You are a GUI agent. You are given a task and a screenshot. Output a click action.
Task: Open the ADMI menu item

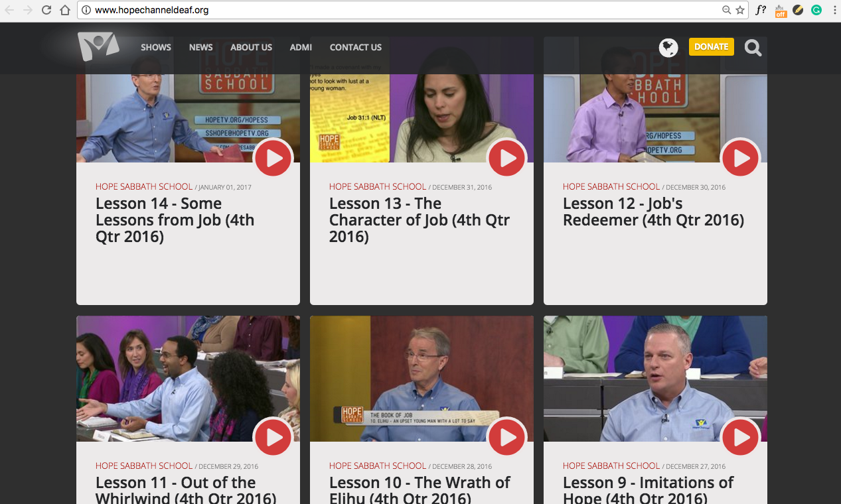tap(301, 47)
